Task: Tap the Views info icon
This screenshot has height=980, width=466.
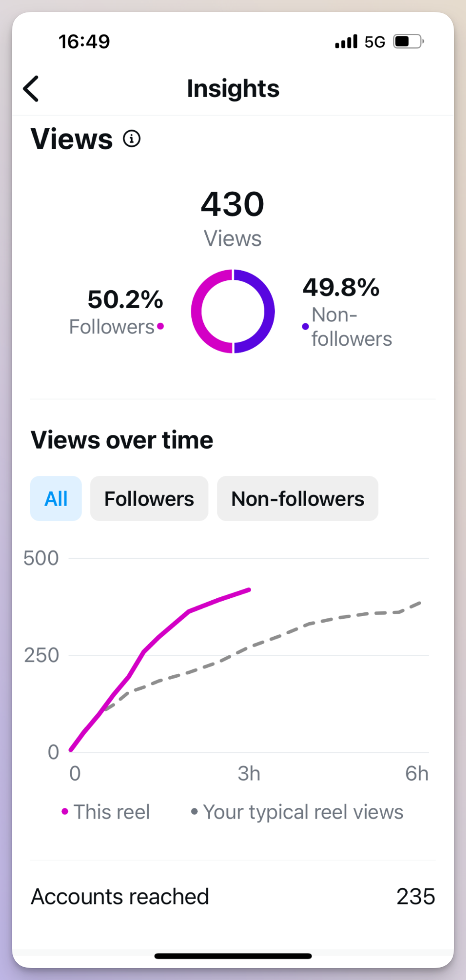Action: point(131,139)
